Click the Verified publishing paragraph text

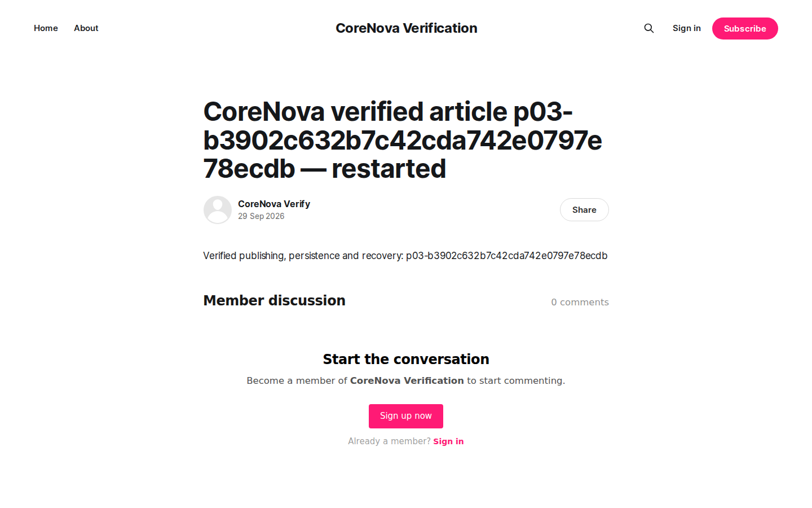click(x=405, y=256)
